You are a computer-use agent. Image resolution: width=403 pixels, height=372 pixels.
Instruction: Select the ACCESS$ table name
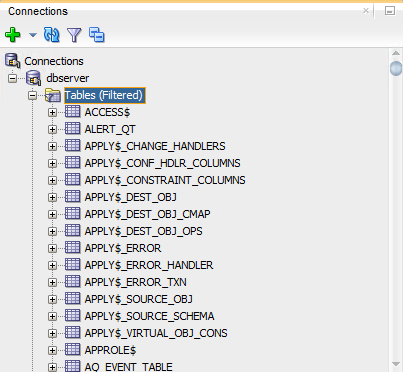(107, 112)
